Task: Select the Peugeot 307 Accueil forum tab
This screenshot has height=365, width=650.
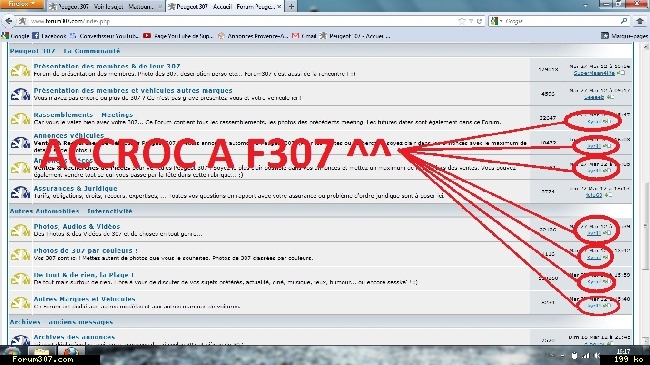Action: tap(225, 7)
